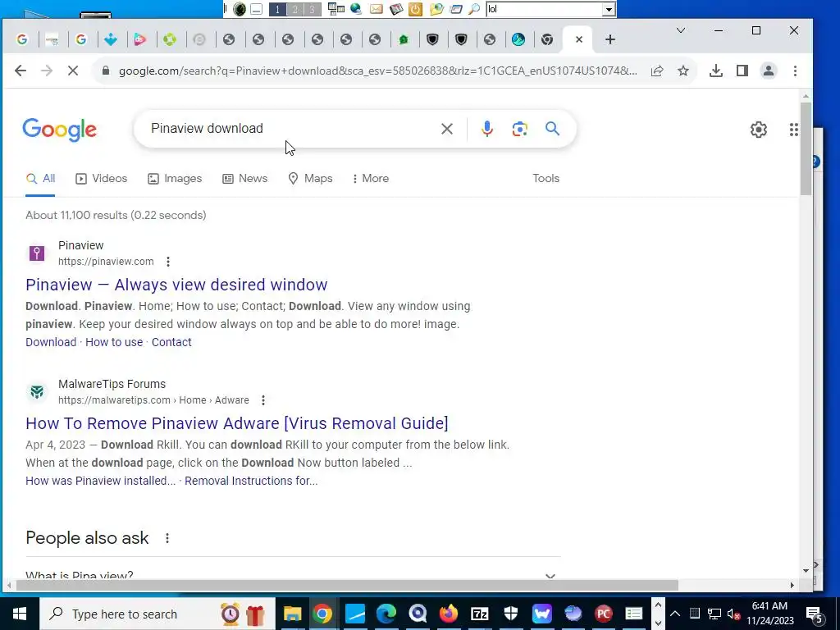Click the muted volume tray icon
The image size is (840, 630).
pyautogui.click(x=733, y=614)
